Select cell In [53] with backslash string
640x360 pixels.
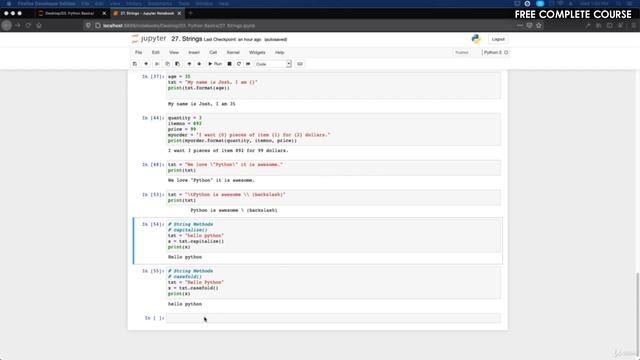333,197
